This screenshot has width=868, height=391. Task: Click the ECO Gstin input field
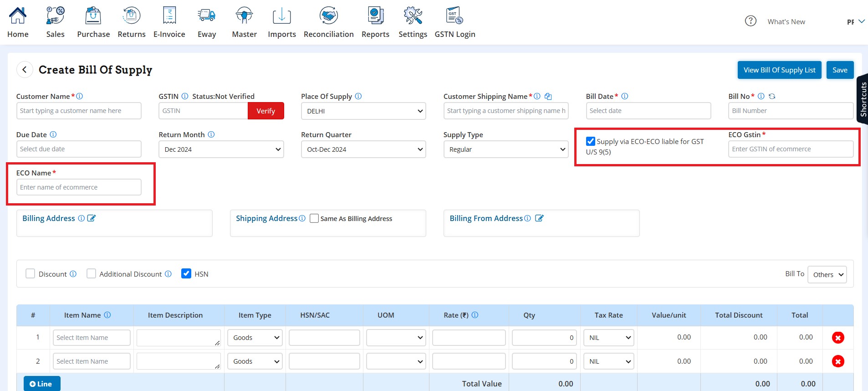pos(791,149)
